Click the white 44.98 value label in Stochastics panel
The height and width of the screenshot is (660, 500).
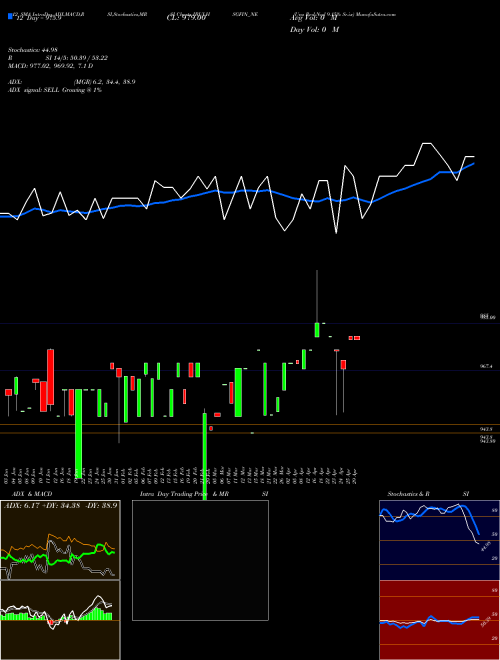(x=487, y=546)
